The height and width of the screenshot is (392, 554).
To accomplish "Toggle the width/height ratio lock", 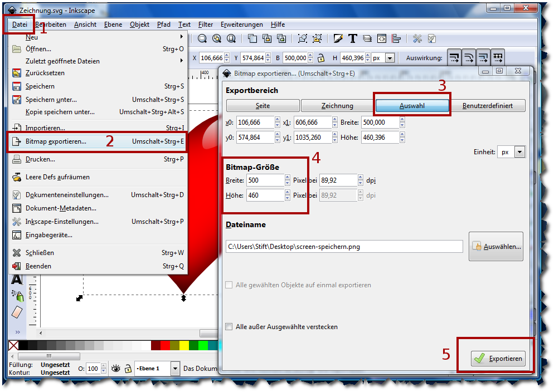I will tap(320, 58).
